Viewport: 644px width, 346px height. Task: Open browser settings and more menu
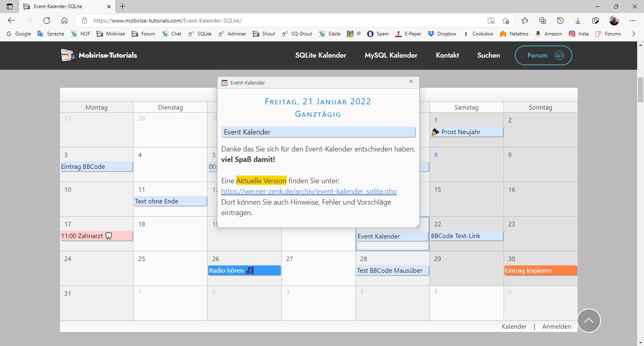(x=633, y=21)
